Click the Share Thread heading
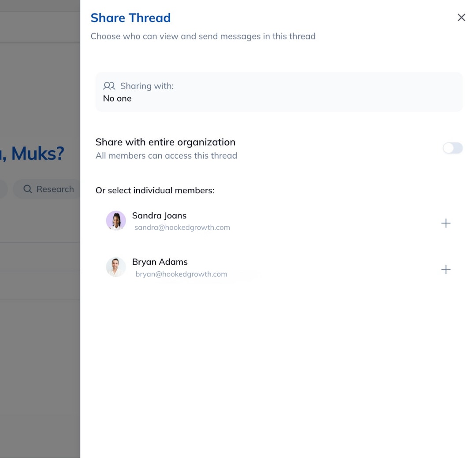The height and width of the screenshot is (458, 476). [x=130, y=18]
